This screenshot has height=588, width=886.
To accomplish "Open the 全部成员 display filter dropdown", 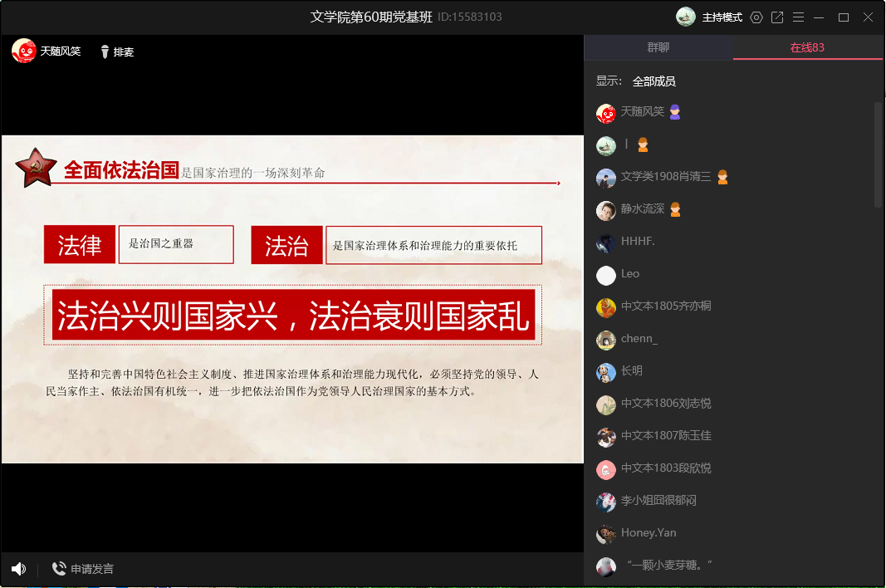I will pos(653,81).
